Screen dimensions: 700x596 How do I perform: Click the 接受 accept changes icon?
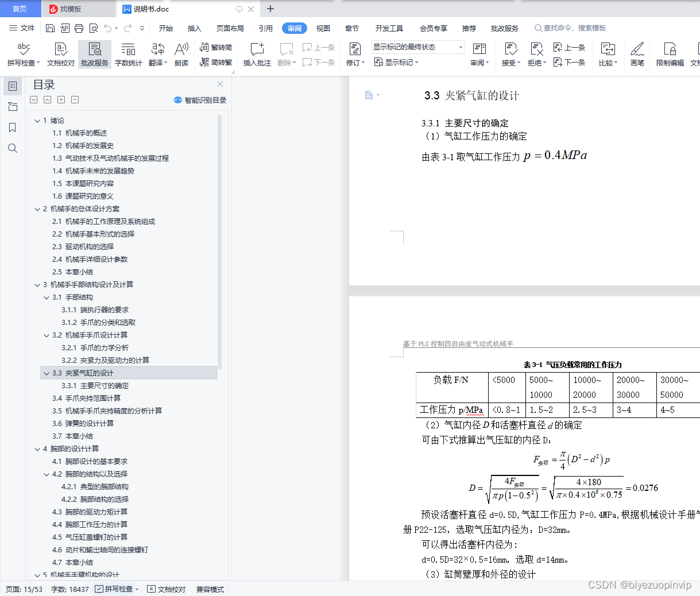tap(510, 49)
